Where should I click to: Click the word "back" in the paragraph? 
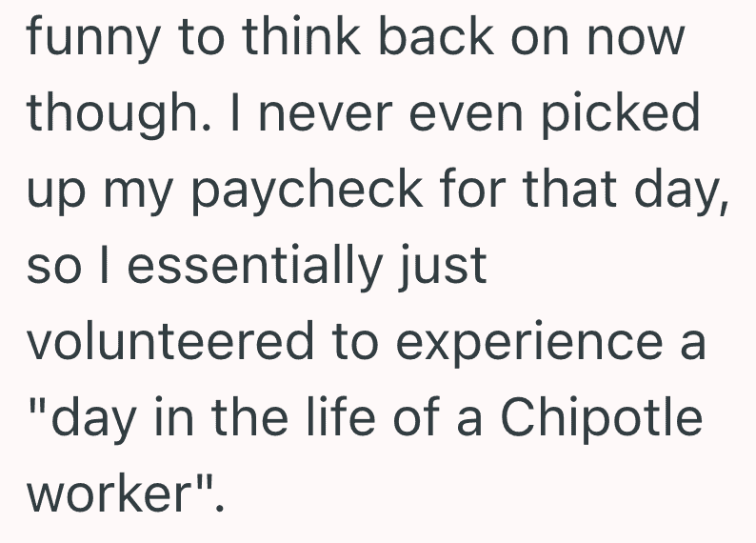436,35
